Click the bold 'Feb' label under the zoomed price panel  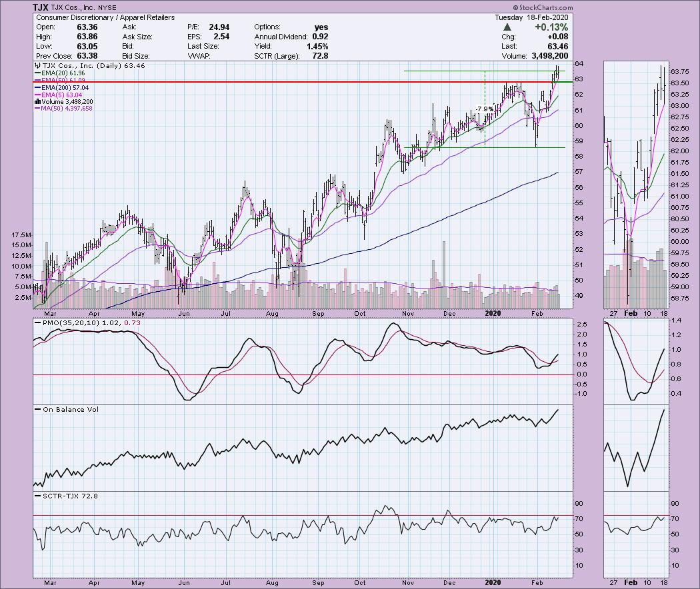coord(631,313)
